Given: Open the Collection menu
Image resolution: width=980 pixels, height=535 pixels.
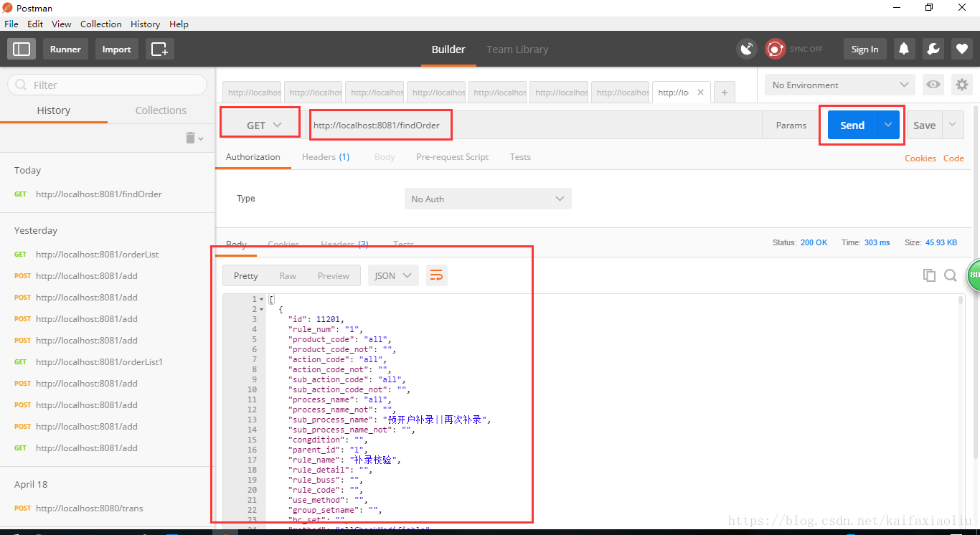Looking at the screenshot, I should [101, 24].
